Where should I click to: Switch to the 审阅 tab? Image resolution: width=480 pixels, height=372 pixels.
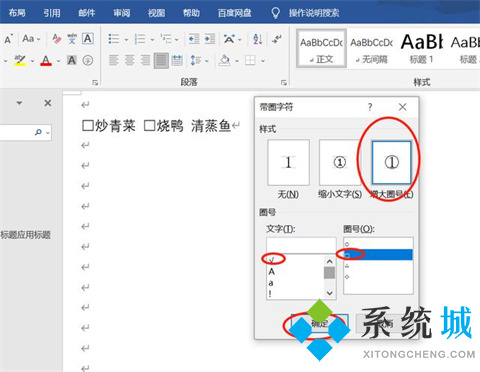[x=122, y=13]
